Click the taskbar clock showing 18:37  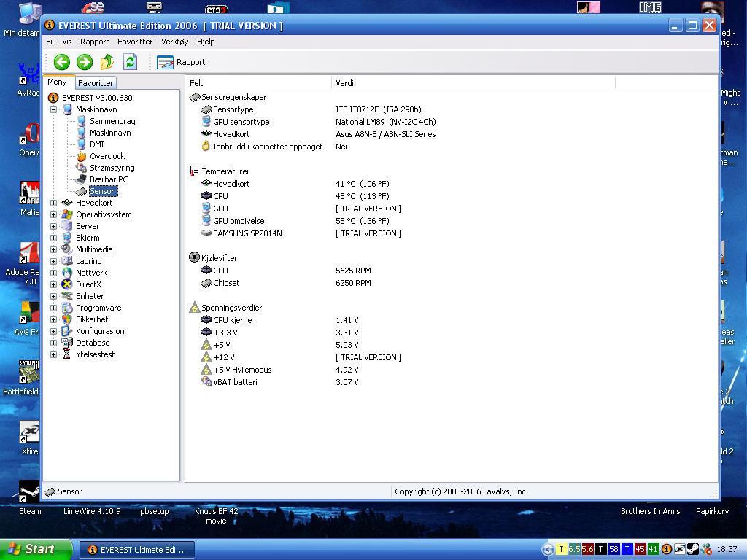727,550
